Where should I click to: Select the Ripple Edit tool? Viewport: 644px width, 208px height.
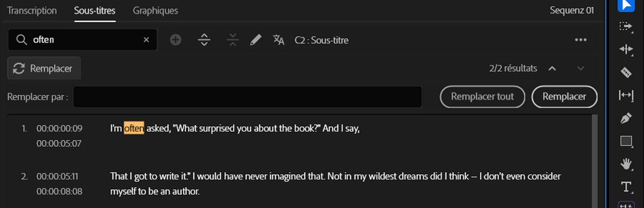pyautogui.click(x=626, y=50)
